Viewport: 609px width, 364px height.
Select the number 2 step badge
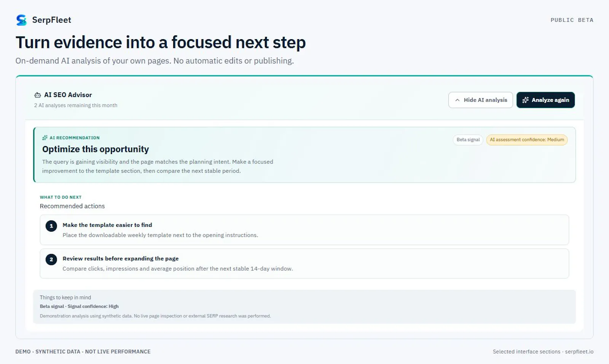pos(51,259)
